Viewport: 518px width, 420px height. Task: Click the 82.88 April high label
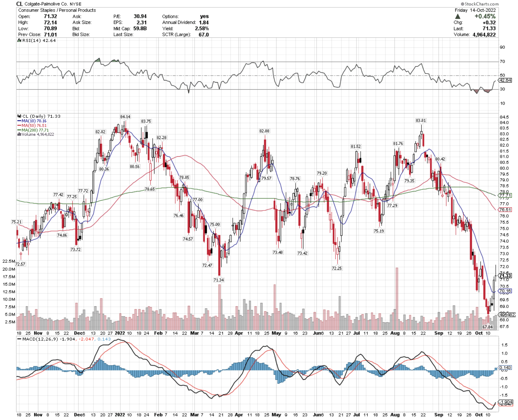(x=264, y=131)
